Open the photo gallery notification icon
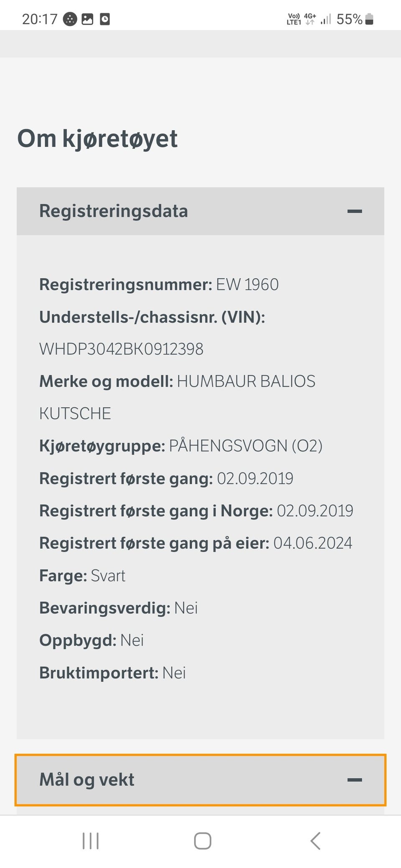 pyautogui.click(x=88, y=19)
